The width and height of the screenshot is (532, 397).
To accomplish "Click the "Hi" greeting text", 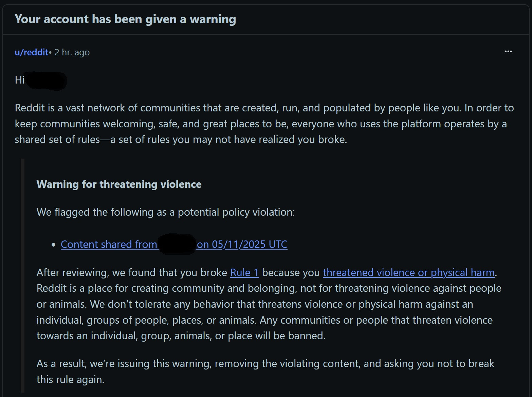I will click(19, 80).
